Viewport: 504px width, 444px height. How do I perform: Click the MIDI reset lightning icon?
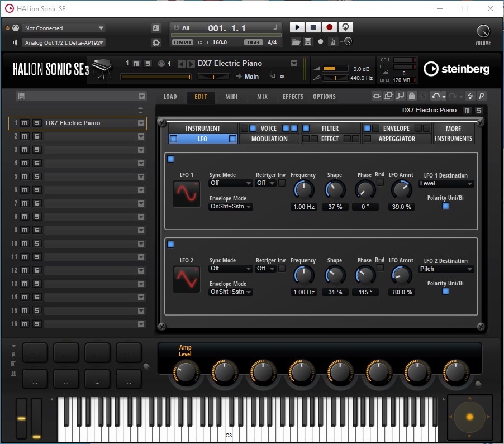click(470, 96)
